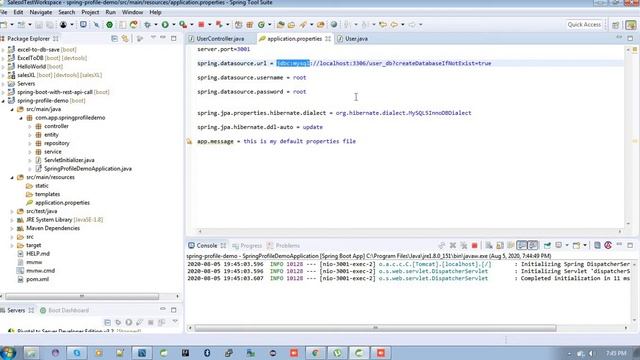Open Chrome from the Windows taskbar

point(315,353)
